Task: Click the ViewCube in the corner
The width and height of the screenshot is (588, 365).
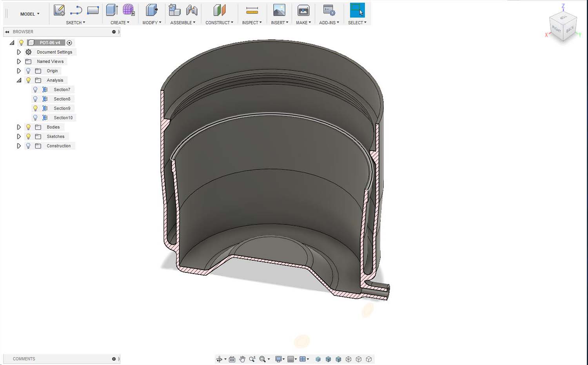Action: click(563, 27)
